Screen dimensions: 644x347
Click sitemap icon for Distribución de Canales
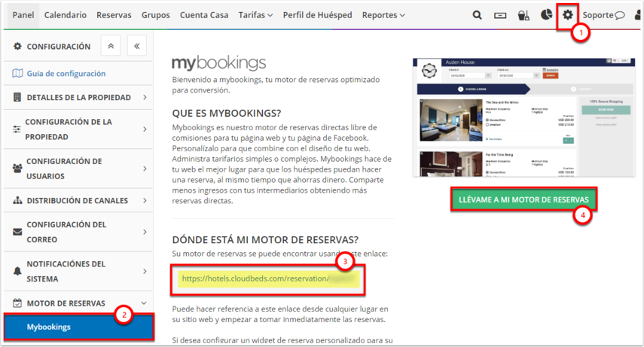pos(17,201)
